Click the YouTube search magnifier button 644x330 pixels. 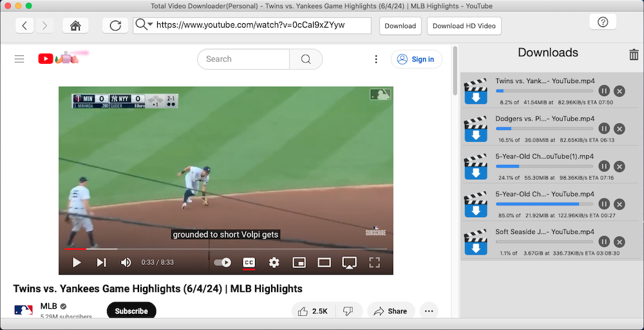tap(306, 59)
